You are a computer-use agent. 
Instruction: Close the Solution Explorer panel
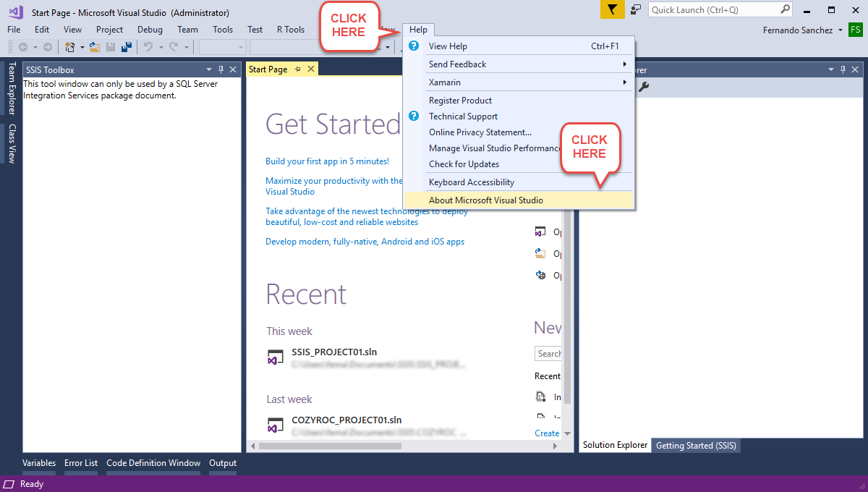[854, 69]
